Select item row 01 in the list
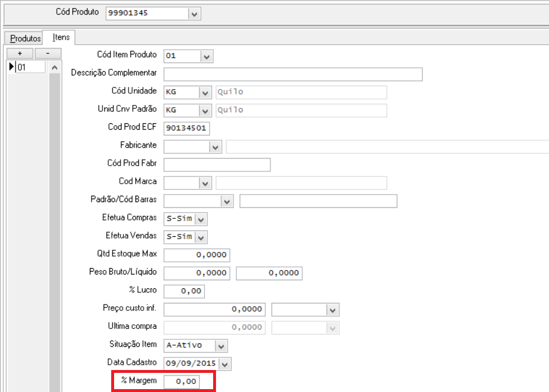 (30, 67)
